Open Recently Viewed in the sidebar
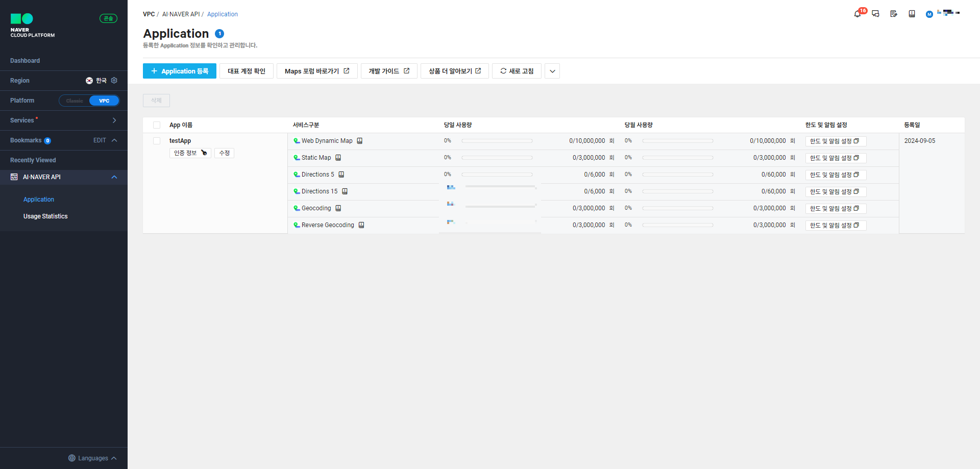Screen dimensions: 980x469 tap(33, 160)
